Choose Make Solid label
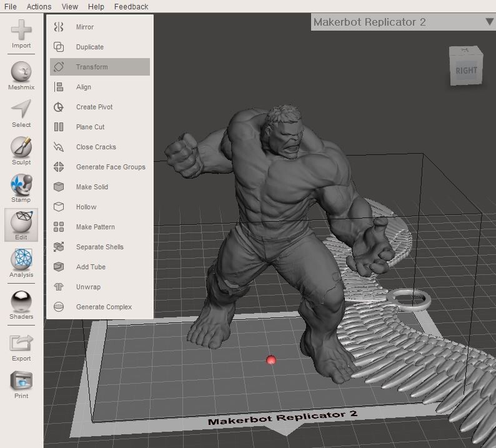Viewport: 496px width, 448px height. [92, 187]
